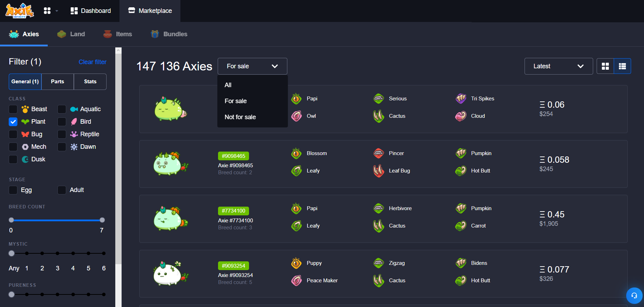This screenshot has height=307, width=644.
Task: Switch to the Bundles tab
Action: tap(169, 34)
